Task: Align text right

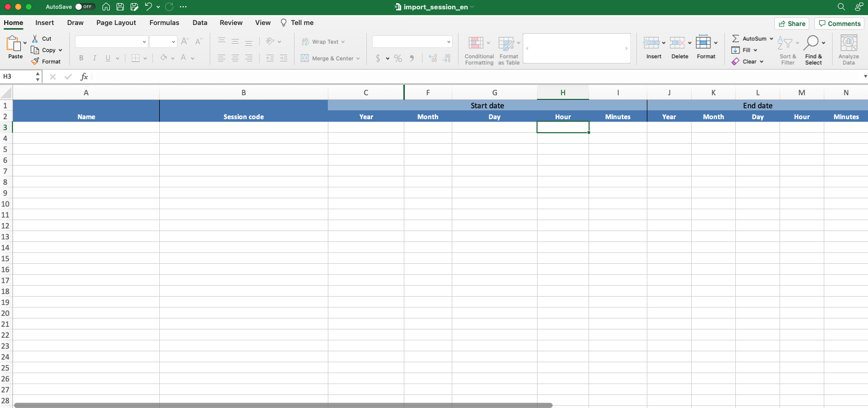Action: tap(249, 58)
